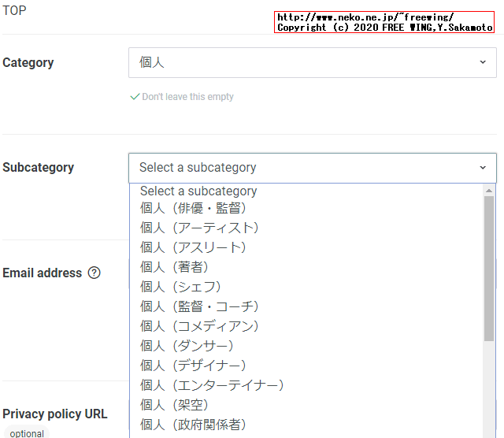Open the Category dropdown showing 個人
Image resolution: width=504 pixels, height=438 pixels.
pyautogui.click(x=313, y=63)
